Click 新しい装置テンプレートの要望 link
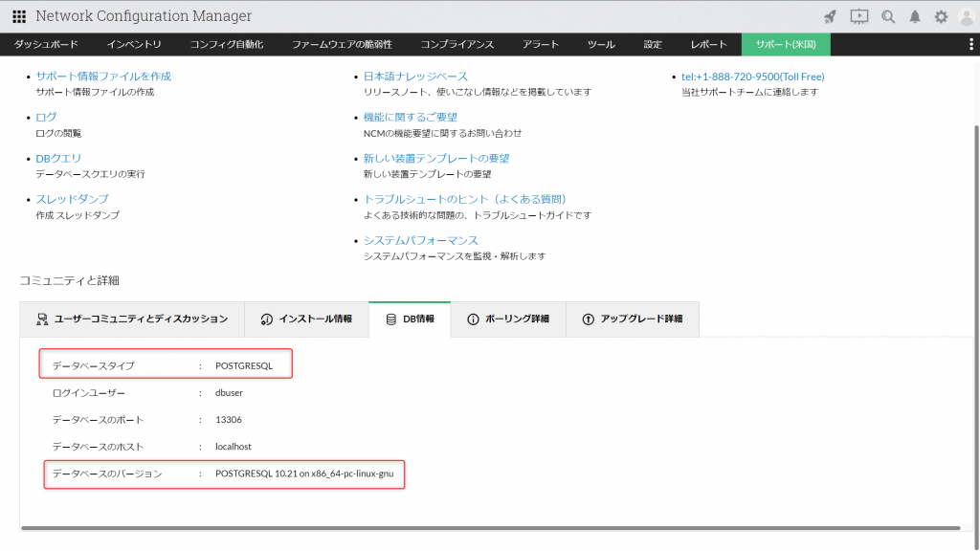The width and height of the screenshot is (980, 551). [436, 158]
